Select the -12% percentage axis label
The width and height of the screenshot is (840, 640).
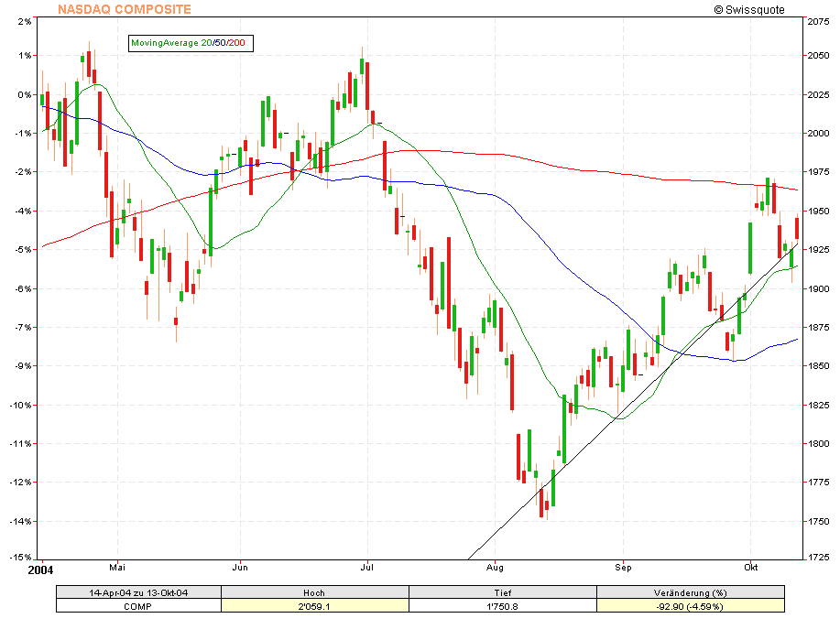click(x=21, y=482)
